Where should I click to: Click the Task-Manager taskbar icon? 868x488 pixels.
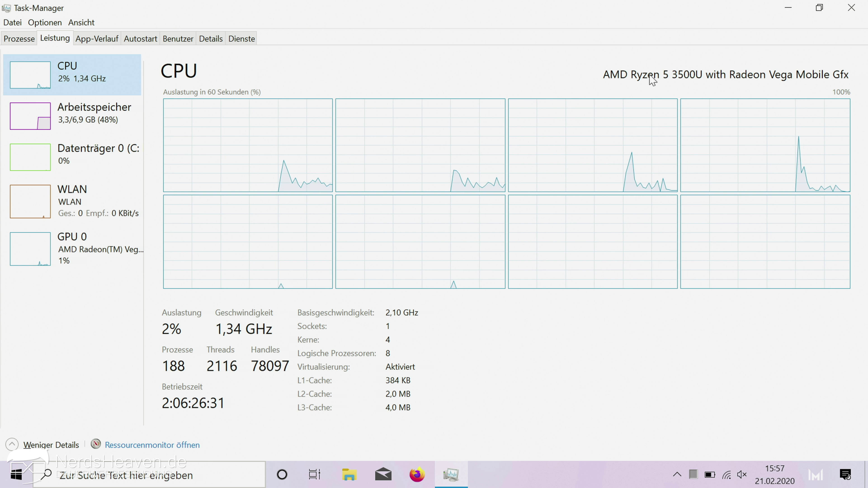click(451, 475)
